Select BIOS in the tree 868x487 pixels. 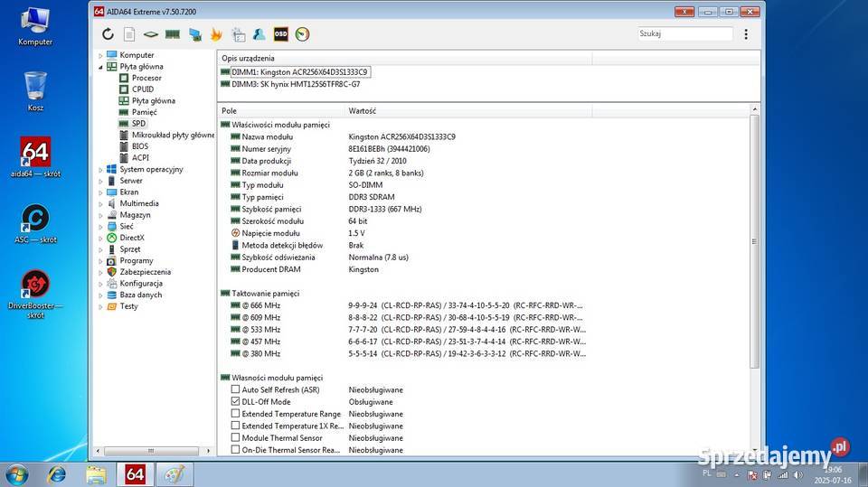[x=139, y=146]
